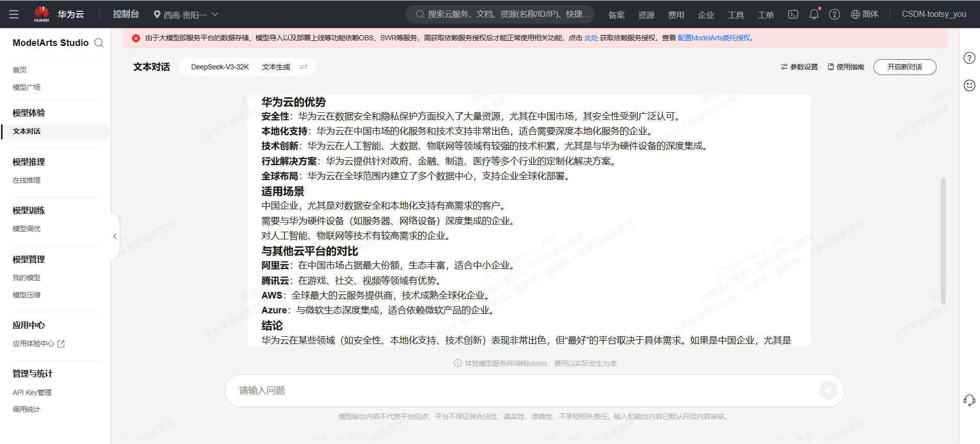Screen dimensions: 980x444
Task: Open 配置ModelArts委托授权 link
Action: (714, 38)
